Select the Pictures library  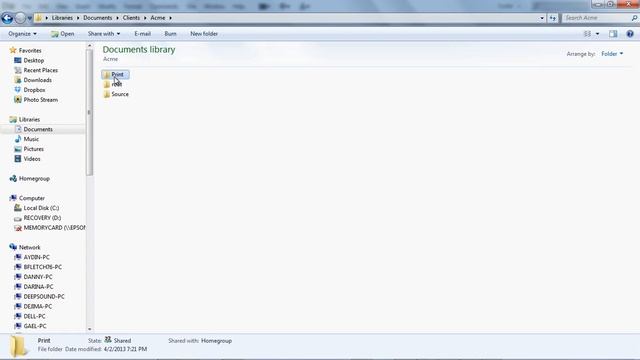(x=29, y=149)
